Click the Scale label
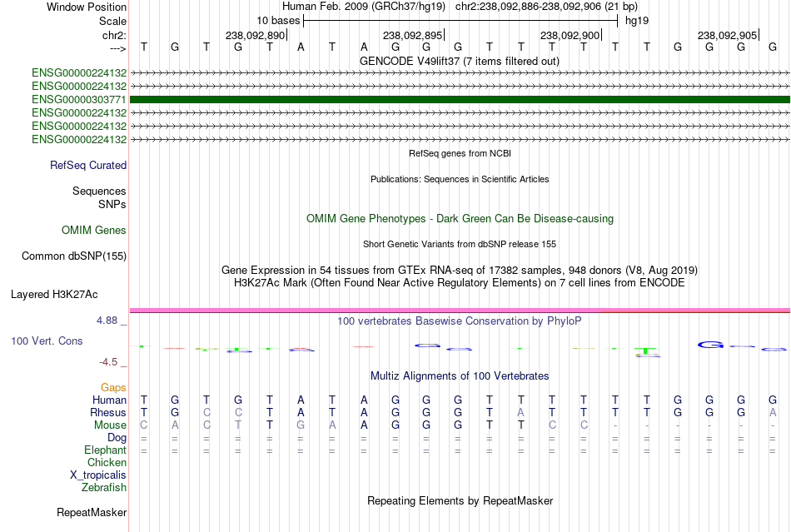Image resolution: width=791 pixels, height=532 pixels. 113,21
